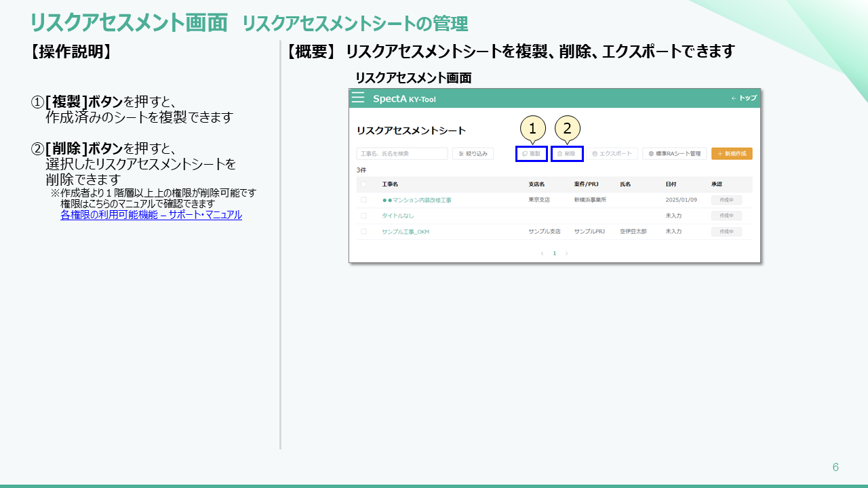Screen dimensions: 868x488
Task: Click the エクスポート export button
Action: pos(612,154)
